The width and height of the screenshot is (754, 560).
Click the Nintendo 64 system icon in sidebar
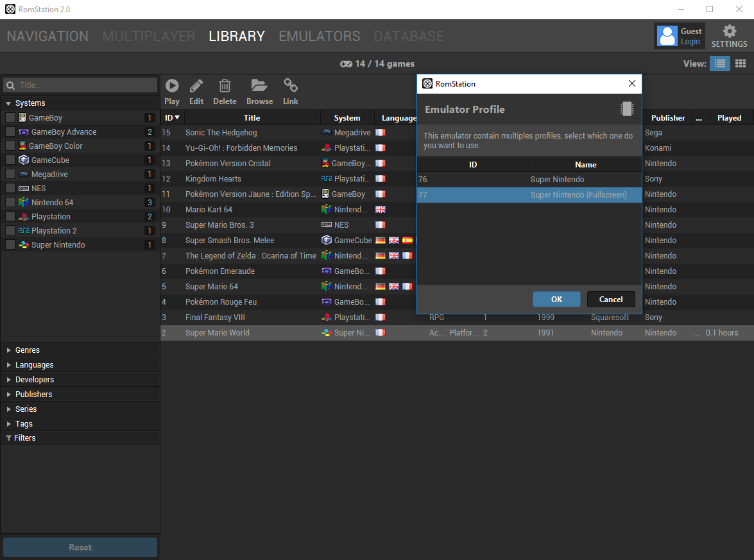tap(24, 202)
